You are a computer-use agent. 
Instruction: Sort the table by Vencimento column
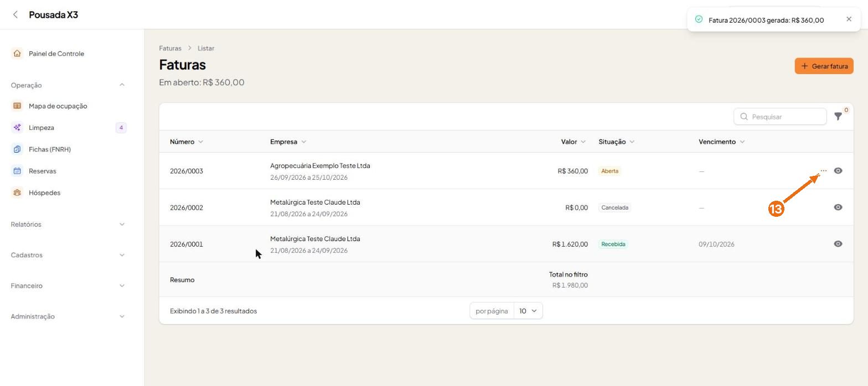pos(721,142)
